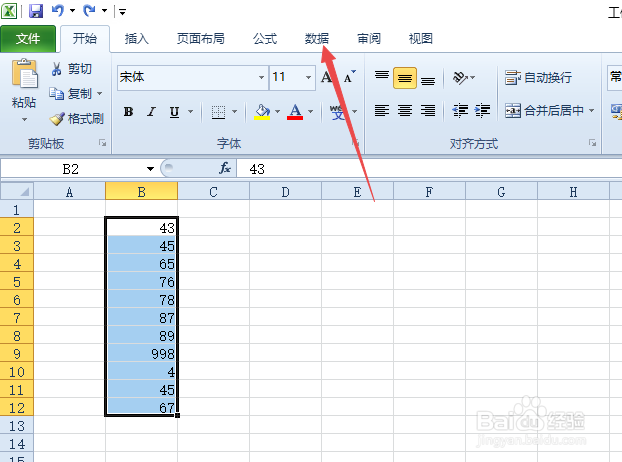Apply red font color
The image size is (622, 462).
pyautogui.click(x=295, y=112)
